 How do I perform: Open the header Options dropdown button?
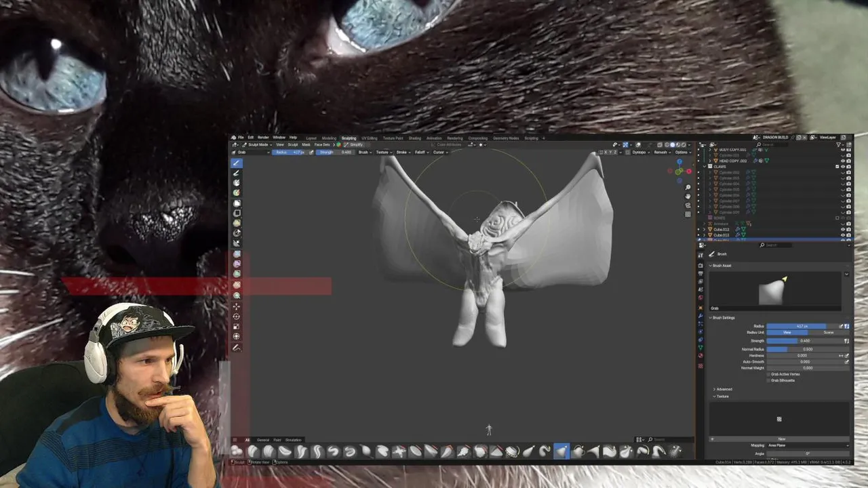[x=683, y=152]
